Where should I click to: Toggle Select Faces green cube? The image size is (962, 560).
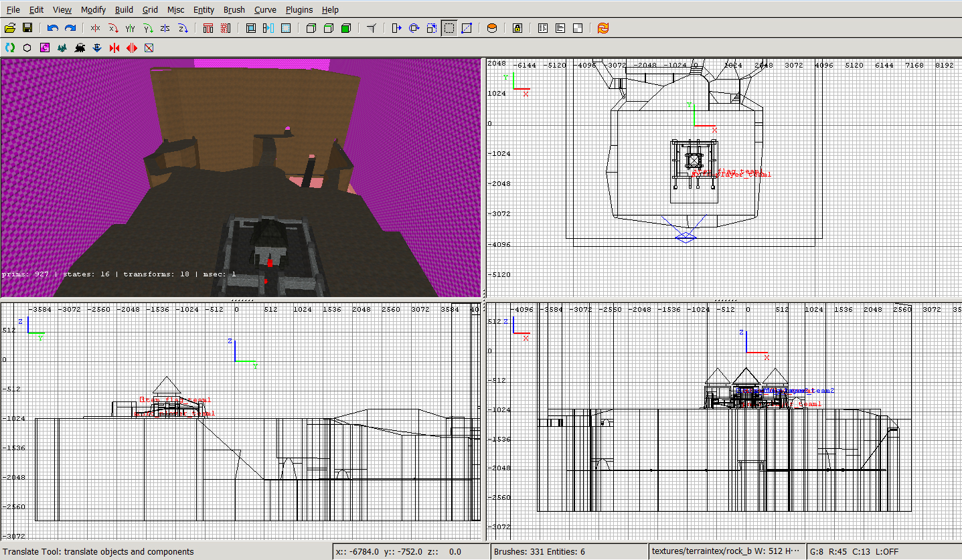(x=346, y=28)
